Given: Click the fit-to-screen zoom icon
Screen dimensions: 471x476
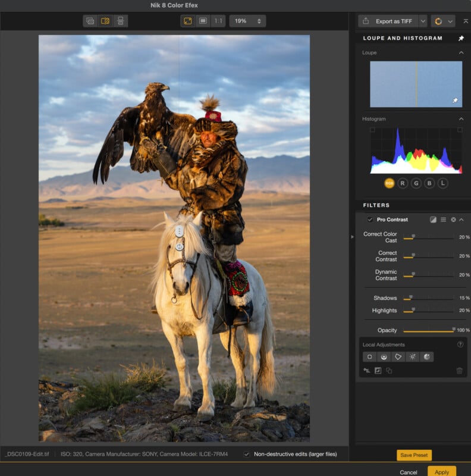Looking at the screenshot, I should coord(188,21).
